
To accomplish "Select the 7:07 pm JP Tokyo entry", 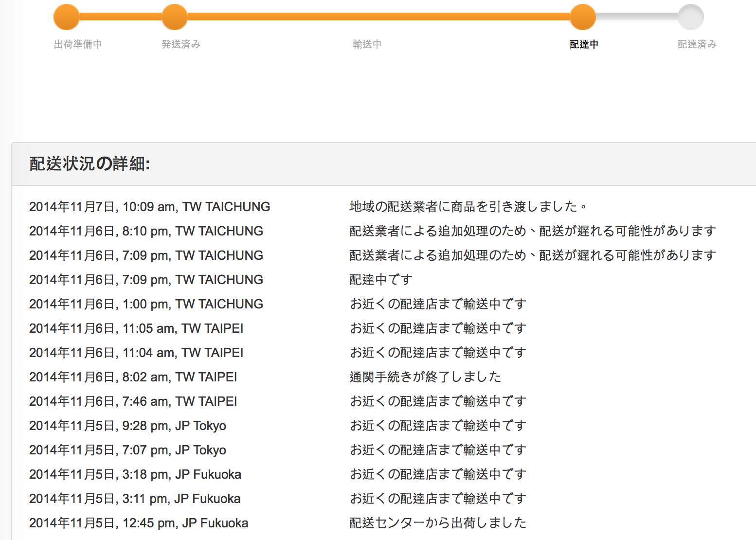I will 127,450.
